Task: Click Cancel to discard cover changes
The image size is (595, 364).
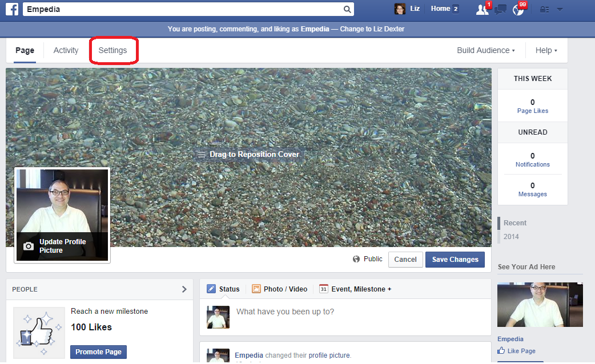Action: [405, 260]
